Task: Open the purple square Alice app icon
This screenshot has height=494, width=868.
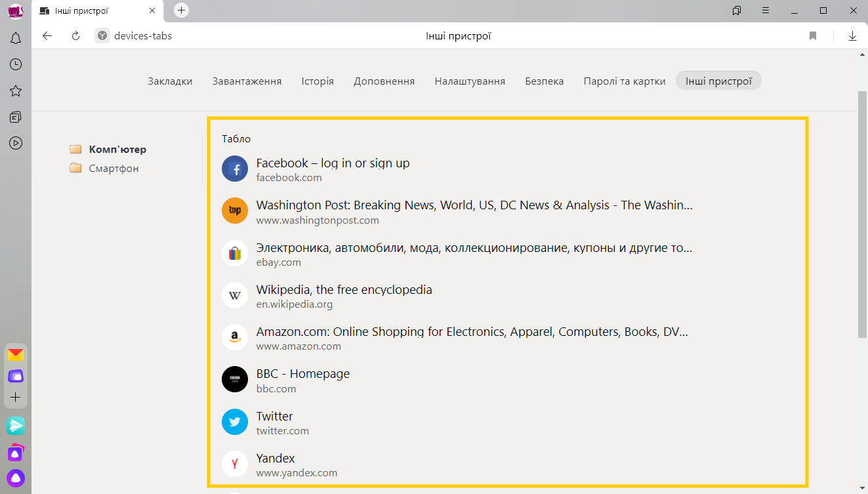Action: (x=16, y=453)
